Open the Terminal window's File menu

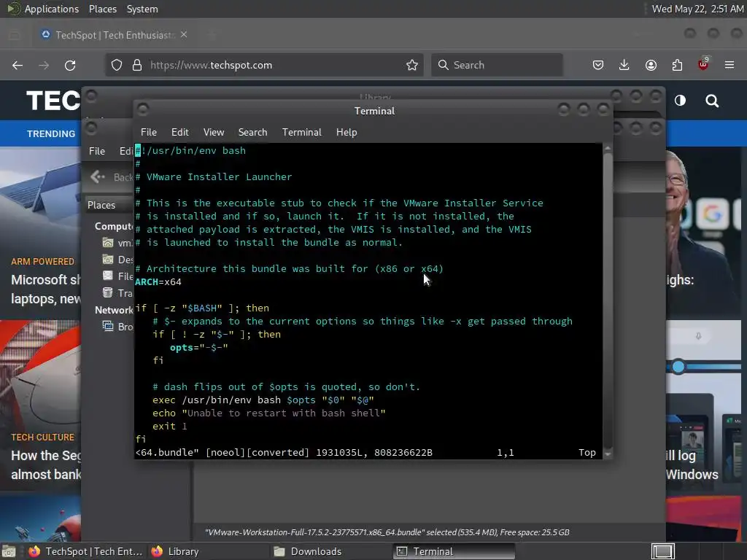pos(149,133)
